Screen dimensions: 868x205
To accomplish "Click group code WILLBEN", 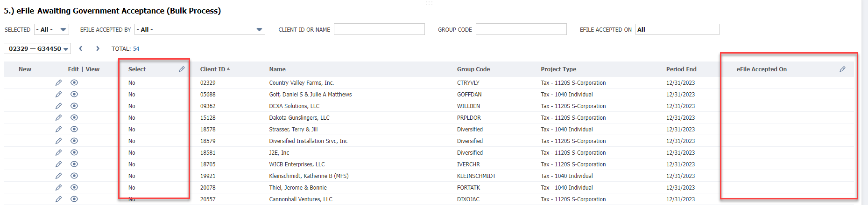I will point(468,106).
